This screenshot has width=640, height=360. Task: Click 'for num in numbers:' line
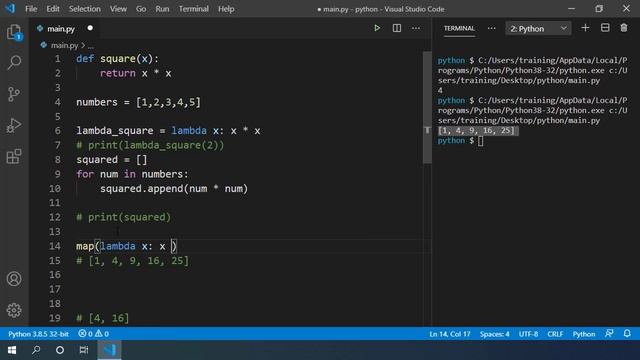[132, 174]
